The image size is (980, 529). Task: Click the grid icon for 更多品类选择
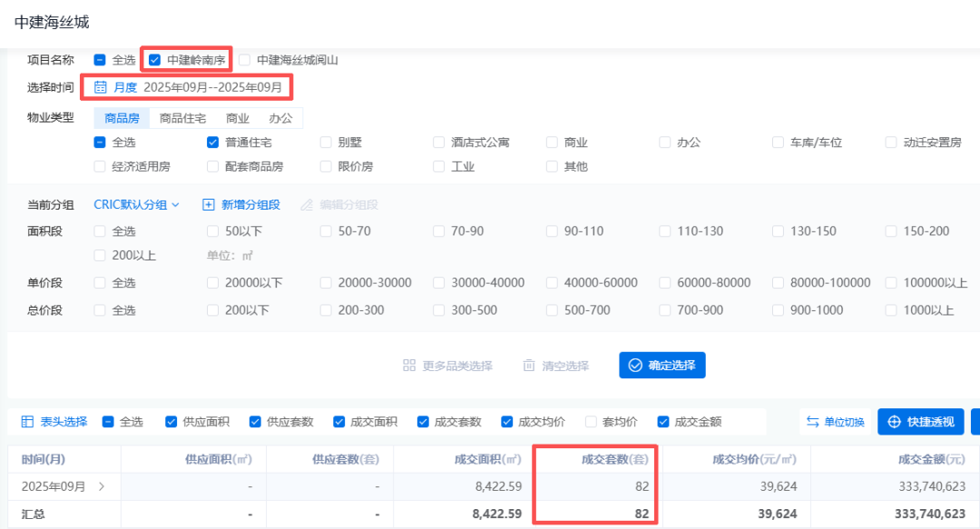click(408, 365)
